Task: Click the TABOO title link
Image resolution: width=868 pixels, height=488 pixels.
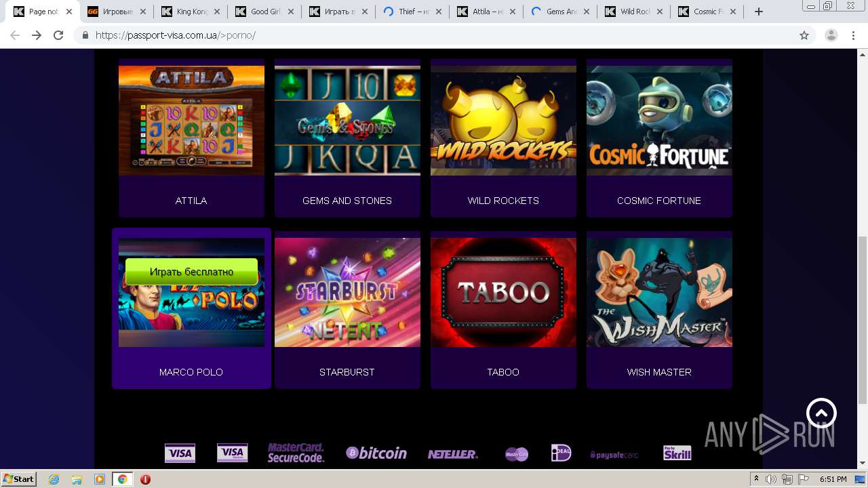Action: coord(503,372)
